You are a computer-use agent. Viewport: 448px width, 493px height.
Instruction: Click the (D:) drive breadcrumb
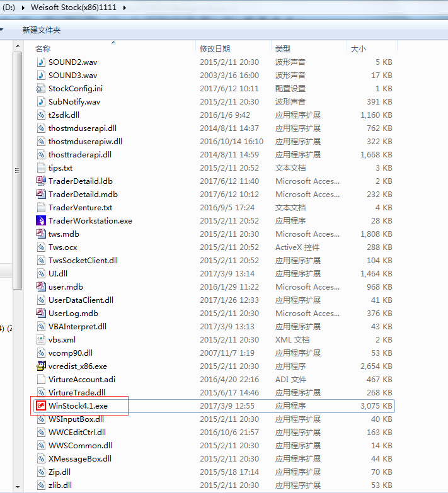pos(9,7)
